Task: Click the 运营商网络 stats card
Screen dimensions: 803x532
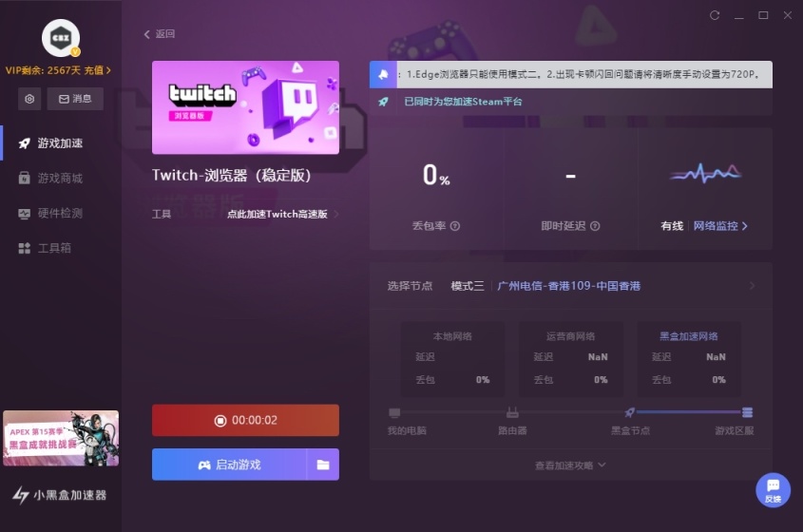Action: [570, 359]
